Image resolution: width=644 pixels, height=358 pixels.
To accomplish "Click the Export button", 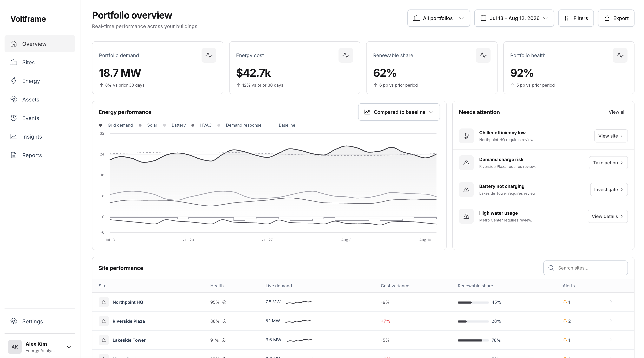I will (616, 18).
